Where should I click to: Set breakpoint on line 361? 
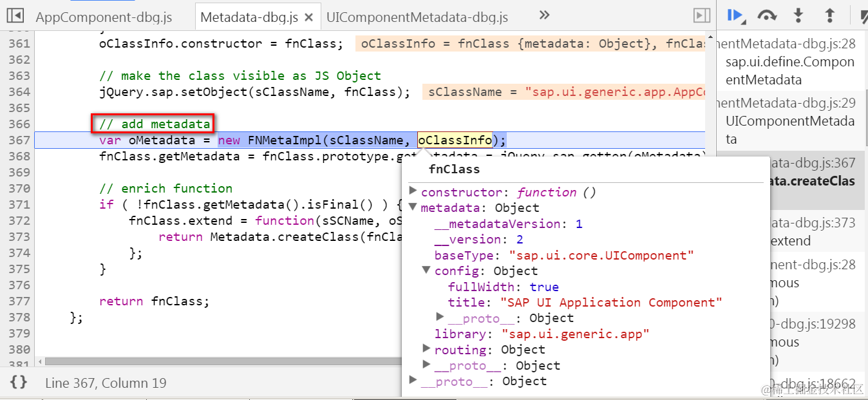[19, 44]
